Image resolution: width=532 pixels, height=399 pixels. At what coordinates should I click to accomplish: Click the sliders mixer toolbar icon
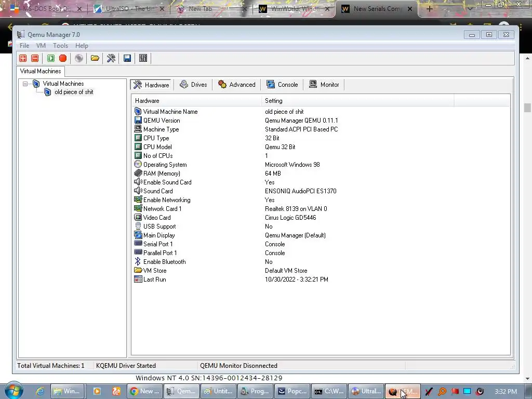(x=143, y=58)
